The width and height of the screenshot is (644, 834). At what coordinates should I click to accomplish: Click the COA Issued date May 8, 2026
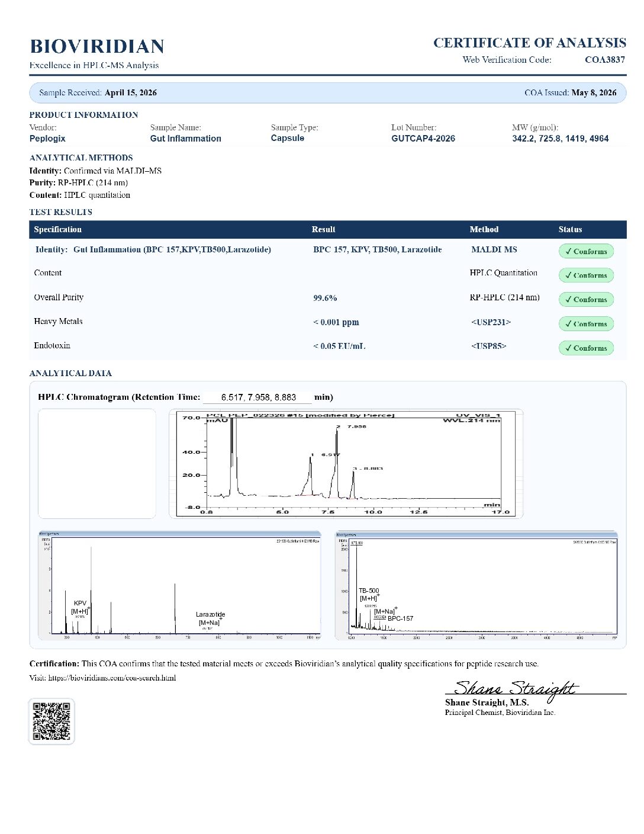click(594, 92)
